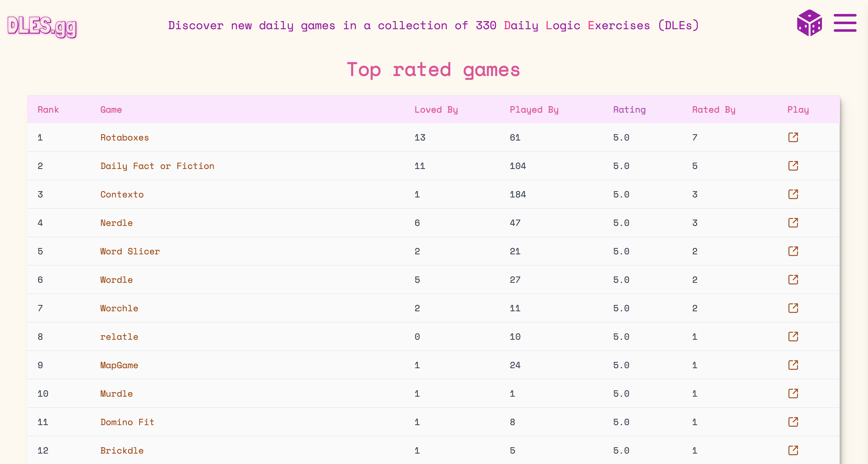Launch Nerdle via its play icon
This screenshot has height=464, width=868.
pyautogui.click(x=793, y=223)
